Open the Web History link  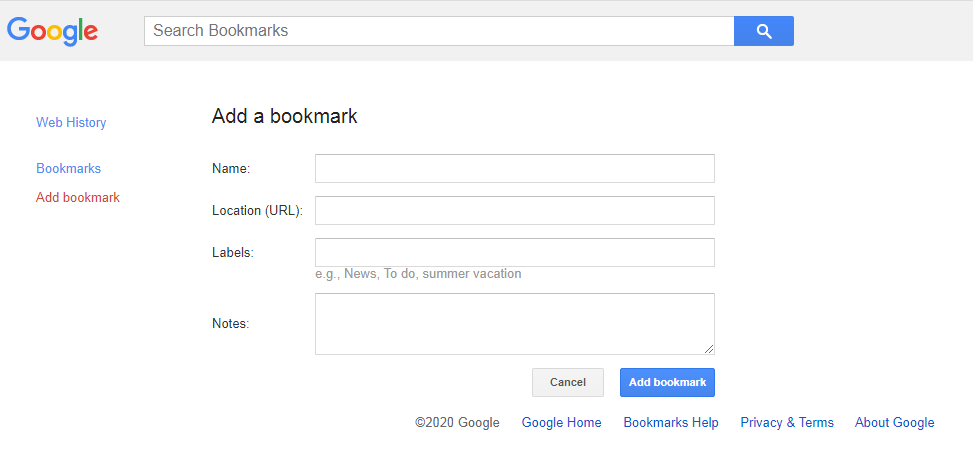click(71, 123)
